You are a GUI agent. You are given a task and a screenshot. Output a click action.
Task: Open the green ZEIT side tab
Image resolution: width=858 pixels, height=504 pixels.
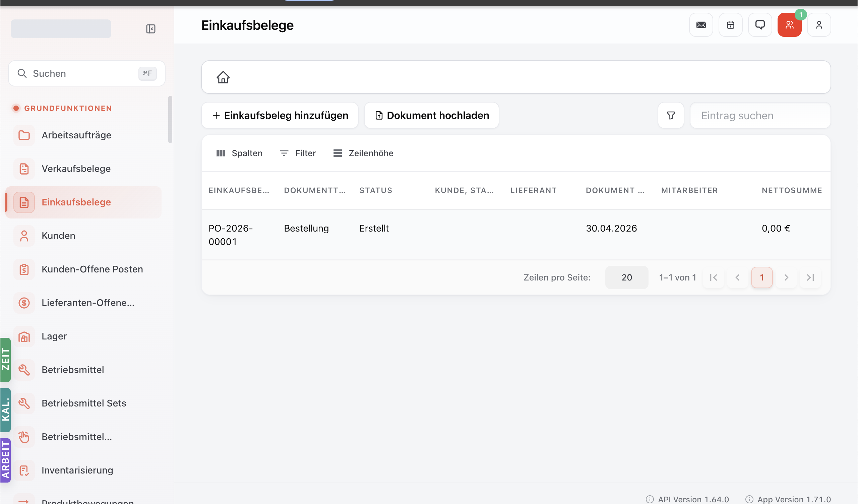(x=5, y=360)
